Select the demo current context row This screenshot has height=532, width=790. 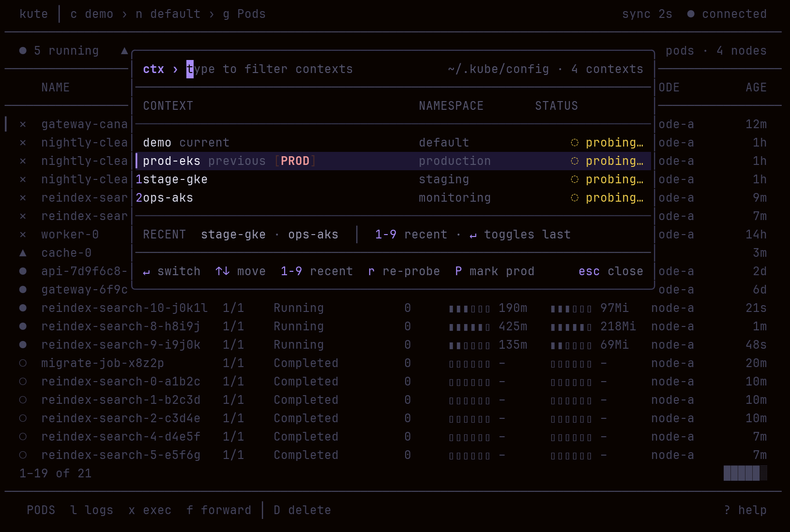pos(393,143)
